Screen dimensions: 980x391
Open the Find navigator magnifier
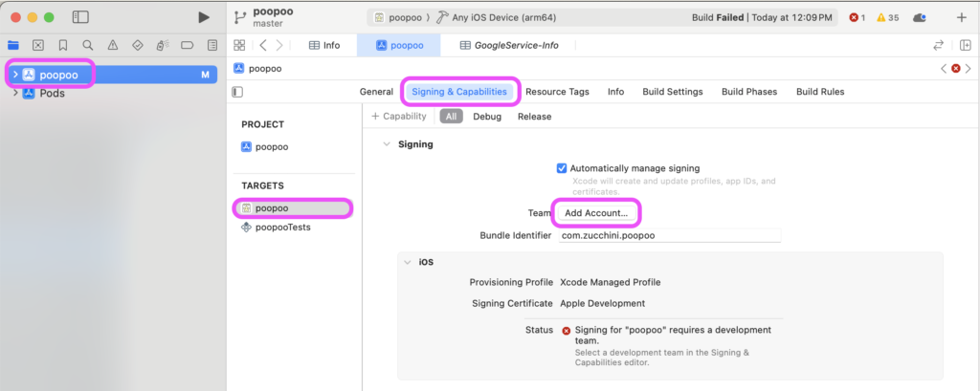point(87,45)
